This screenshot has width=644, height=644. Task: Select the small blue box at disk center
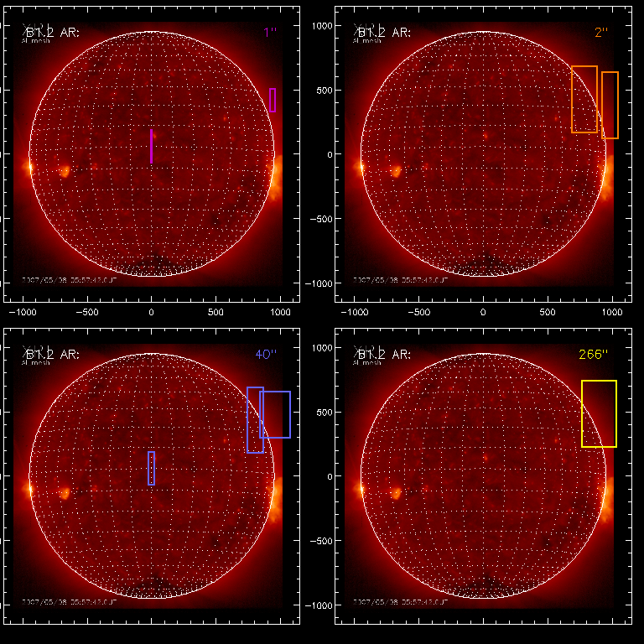151,468
